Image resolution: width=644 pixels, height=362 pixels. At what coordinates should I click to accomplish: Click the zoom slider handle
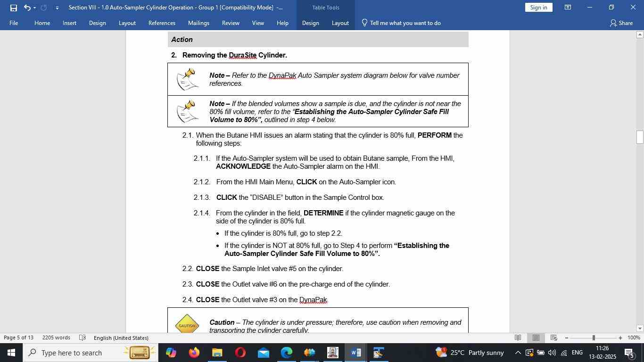coord(594,337)
